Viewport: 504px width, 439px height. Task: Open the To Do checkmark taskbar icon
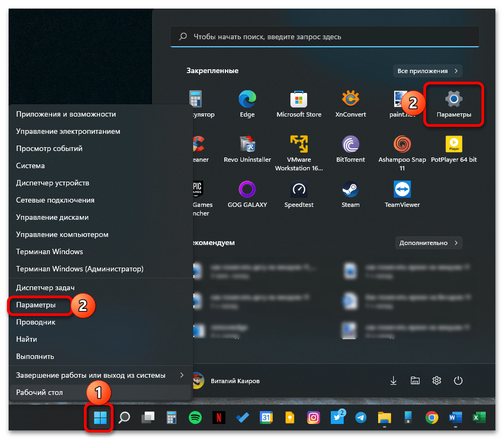point(243,418)
